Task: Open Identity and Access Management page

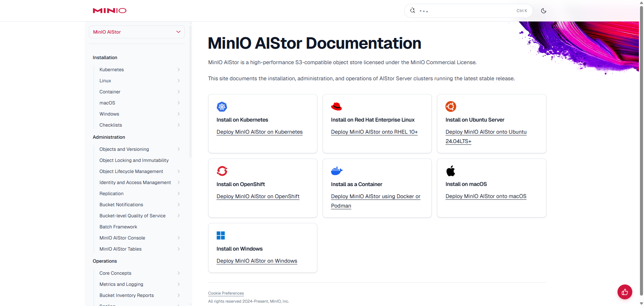Action: pyautogui.click(x=135, y=182)
